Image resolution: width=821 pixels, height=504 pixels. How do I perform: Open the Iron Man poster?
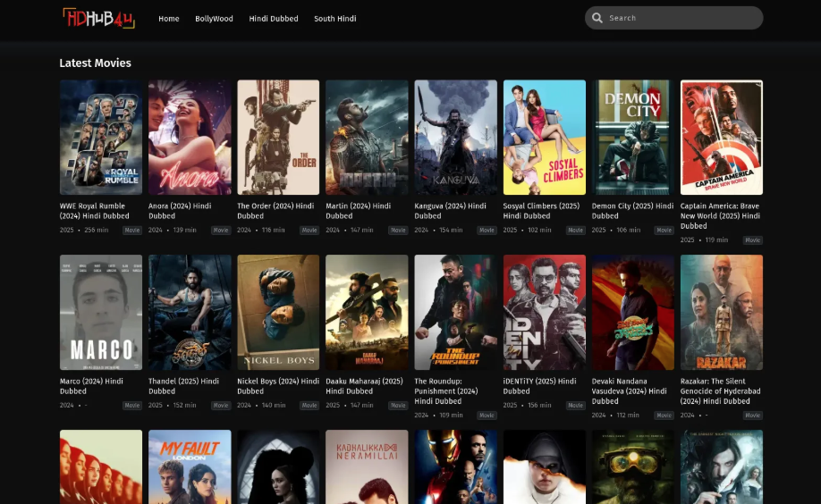[x=455, y=466]
